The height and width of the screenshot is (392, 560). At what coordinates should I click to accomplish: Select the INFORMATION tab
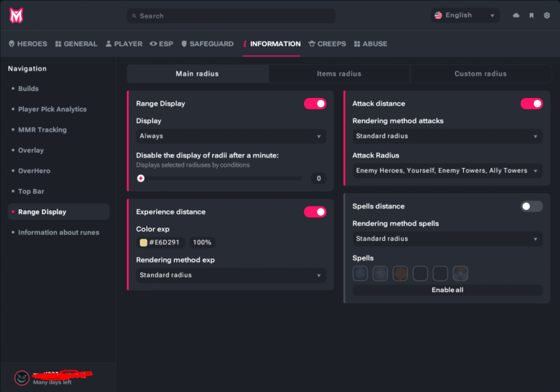point(272,44)
